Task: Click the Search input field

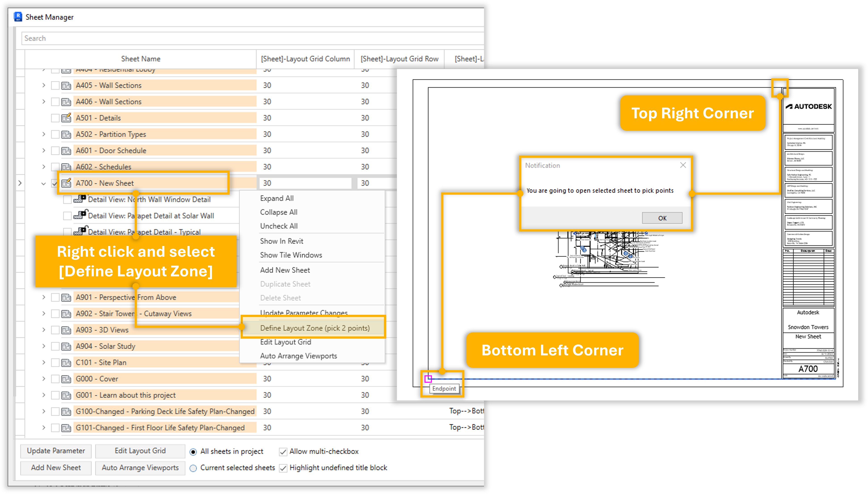Action: (x=251, y=38)
